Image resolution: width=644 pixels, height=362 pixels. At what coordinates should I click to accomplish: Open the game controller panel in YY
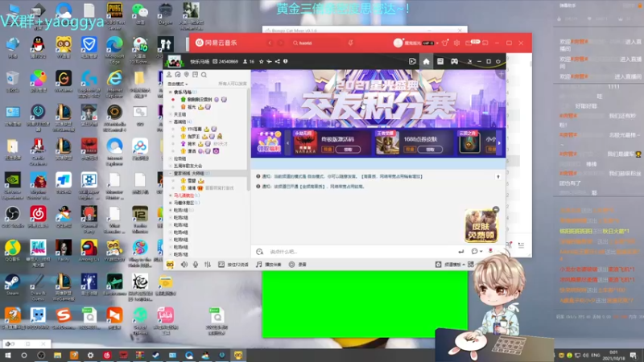click(x=454, y=62)
